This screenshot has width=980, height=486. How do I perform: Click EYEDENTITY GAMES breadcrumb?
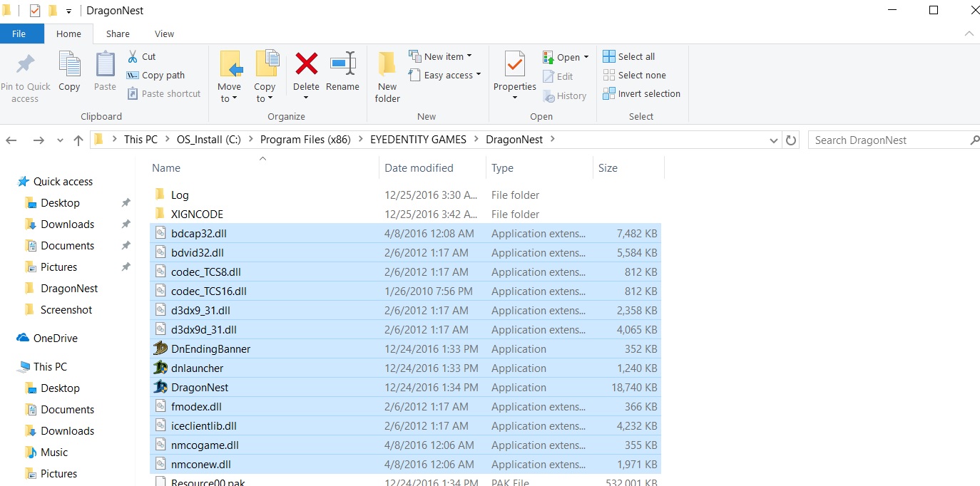click(418, 140)
